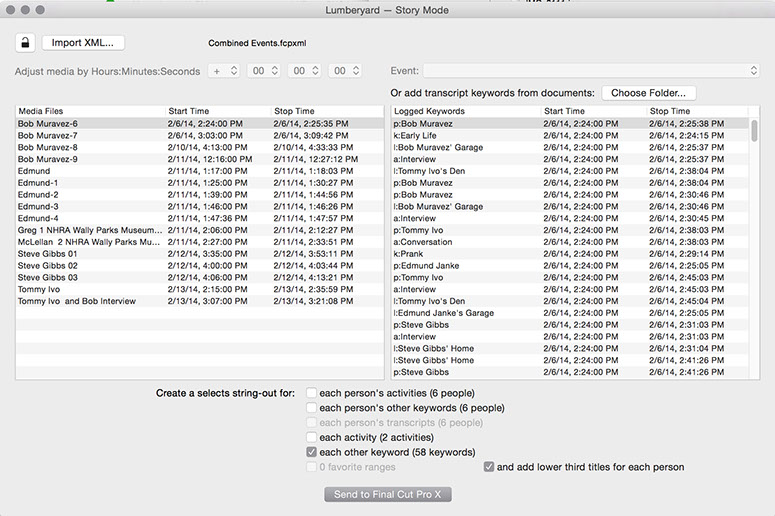This screenshot has height=516, width=775.
Task: Select the Tommy Ivo media file
Action: point(200,290)
